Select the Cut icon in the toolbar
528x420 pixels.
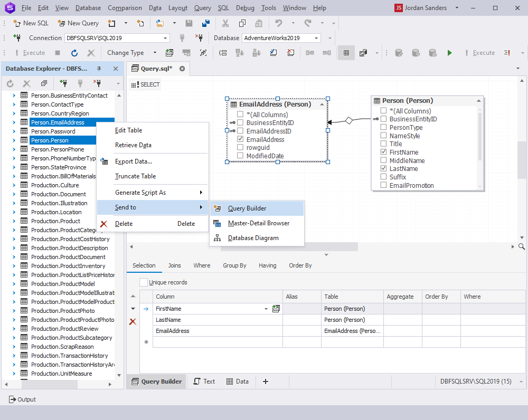[x=225, y=23]
